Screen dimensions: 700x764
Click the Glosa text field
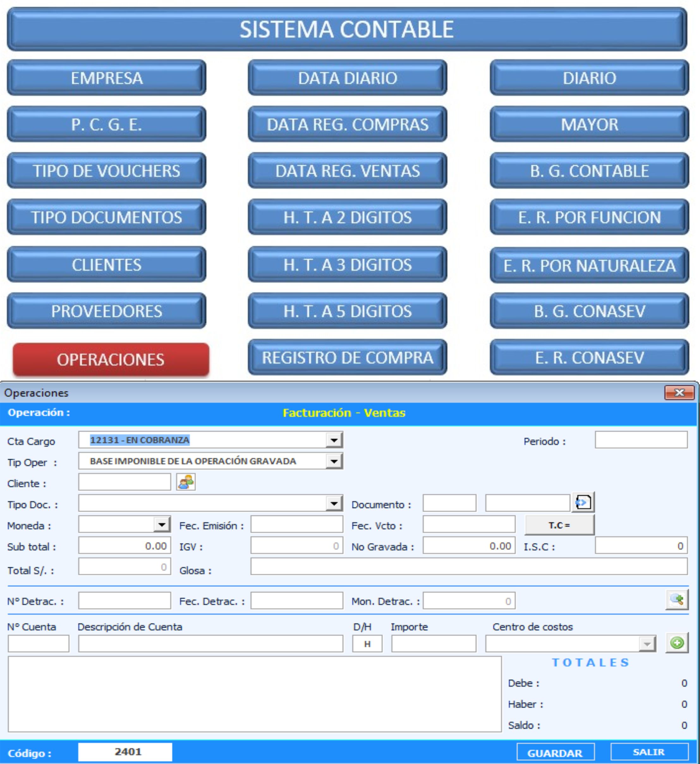click(469, 566)
